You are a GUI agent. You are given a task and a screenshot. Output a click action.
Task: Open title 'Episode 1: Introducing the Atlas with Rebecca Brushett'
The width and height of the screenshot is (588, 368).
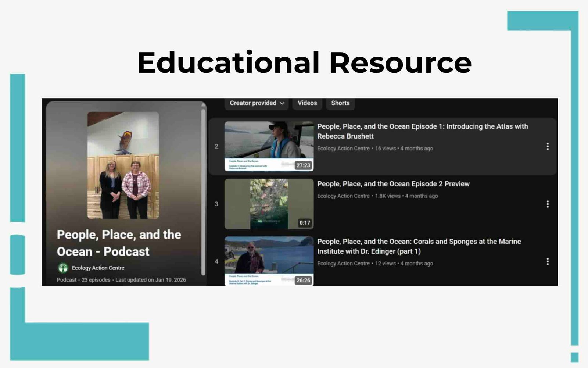[423, 131]
